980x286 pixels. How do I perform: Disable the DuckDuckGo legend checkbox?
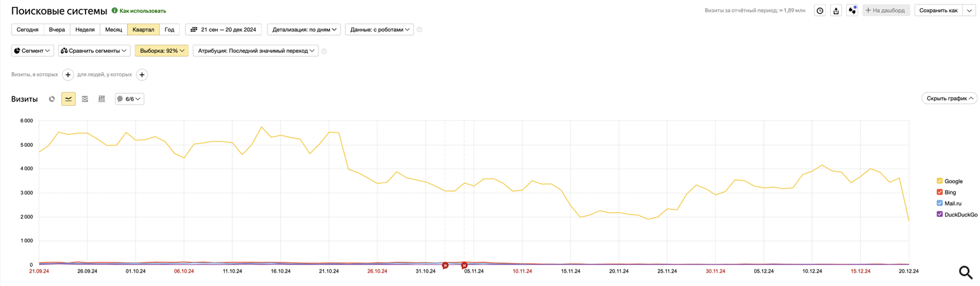pyautogui.click(x=940, y=214)
